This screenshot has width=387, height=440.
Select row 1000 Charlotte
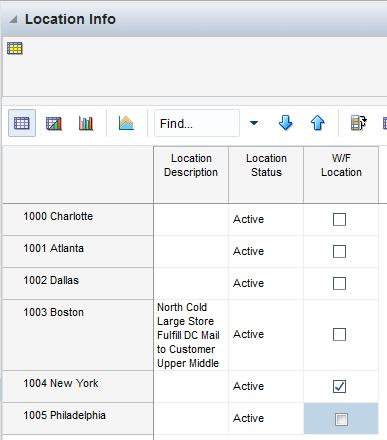[x=78, y=220]
